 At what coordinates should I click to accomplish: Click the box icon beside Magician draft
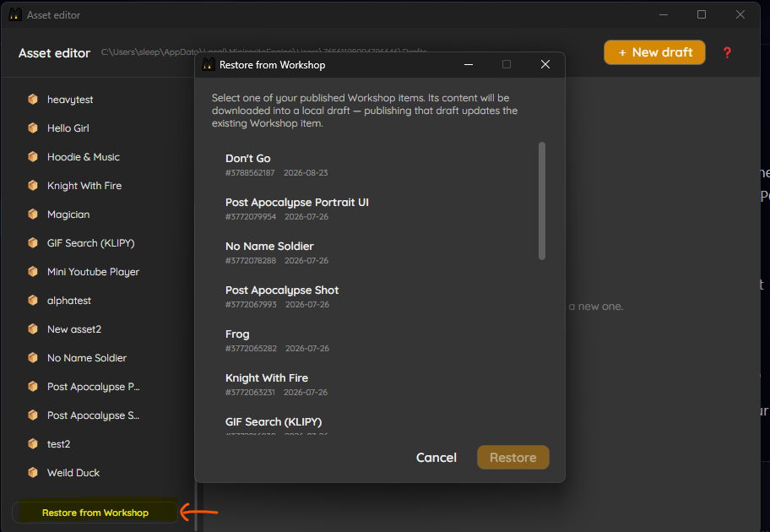coord(33,214)
